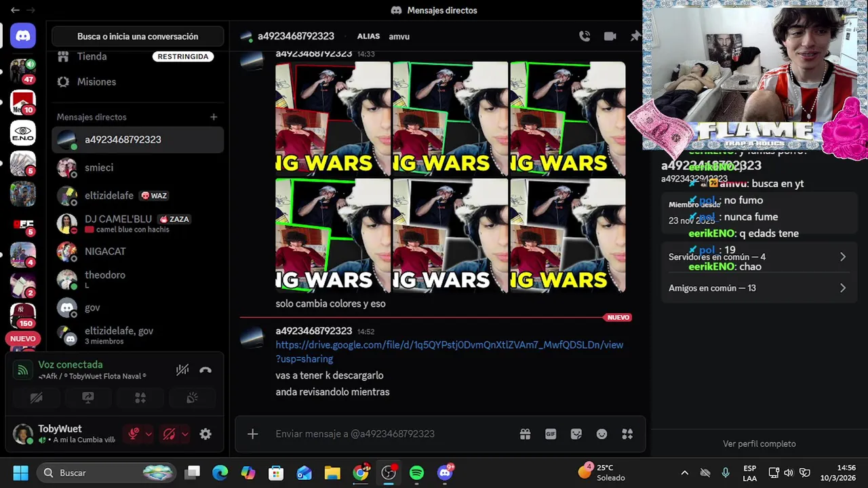Image resolution: width=868 pixels, height=488 pixels.
Task: Open Discord home direct messages icon
Action: pyautogui.click(x=23, y=36)
